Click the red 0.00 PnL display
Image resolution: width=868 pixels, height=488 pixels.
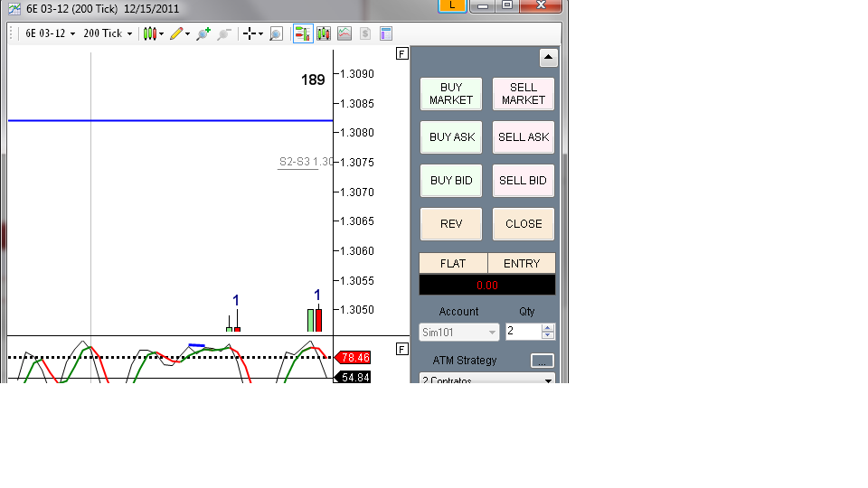point(487,285)
